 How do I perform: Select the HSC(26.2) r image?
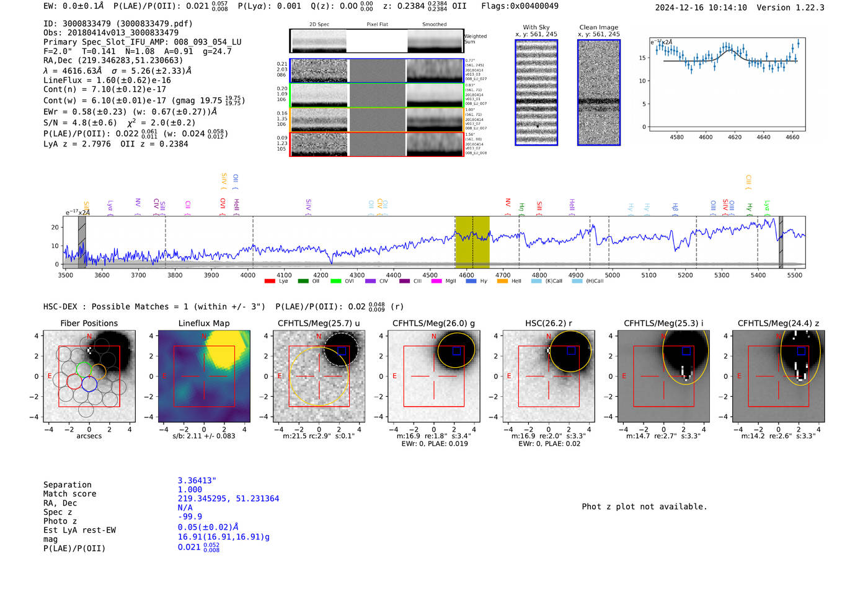coord(549,376)
